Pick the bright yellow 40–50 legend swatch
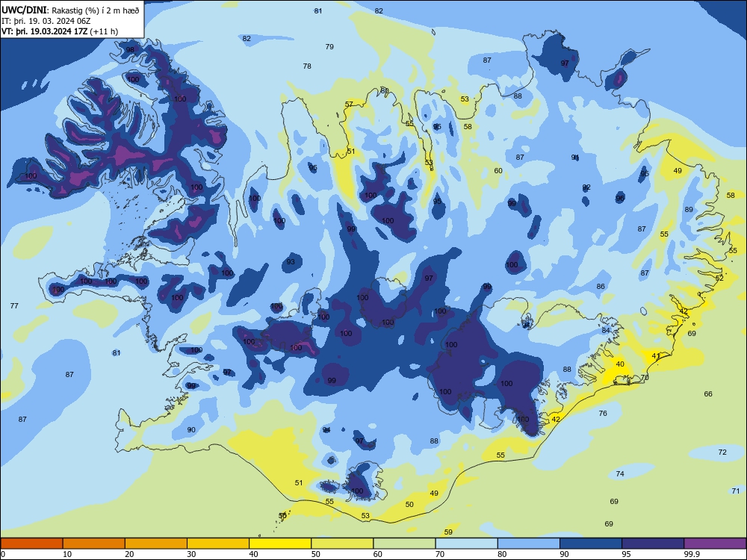This screenshot has height=560, width=747. tap(280, 544)
